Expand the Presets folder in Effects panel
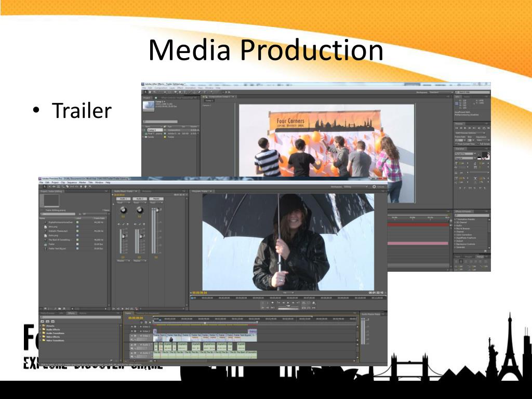The width and height of the screenshot is (532, 399). coord(41,326)
